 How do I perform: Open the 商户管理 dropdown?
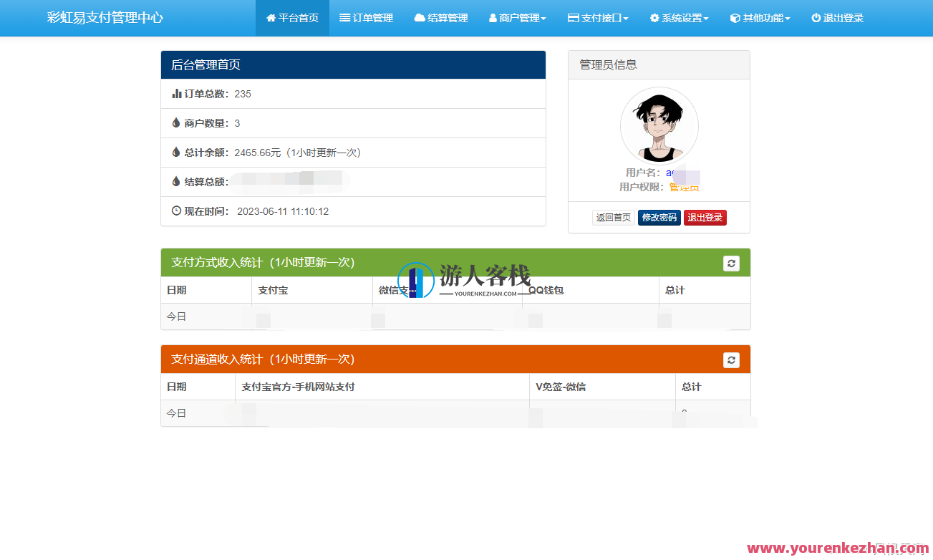[518, 18]
